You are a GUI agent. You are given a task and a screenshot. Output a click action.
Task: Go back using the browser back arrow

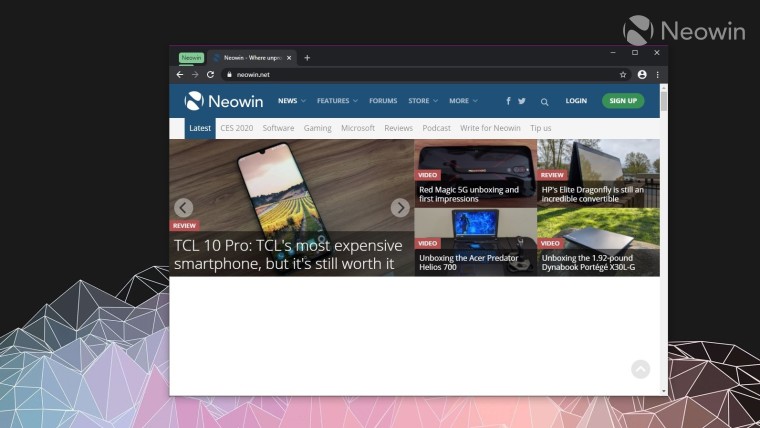[x=180, y=75]
